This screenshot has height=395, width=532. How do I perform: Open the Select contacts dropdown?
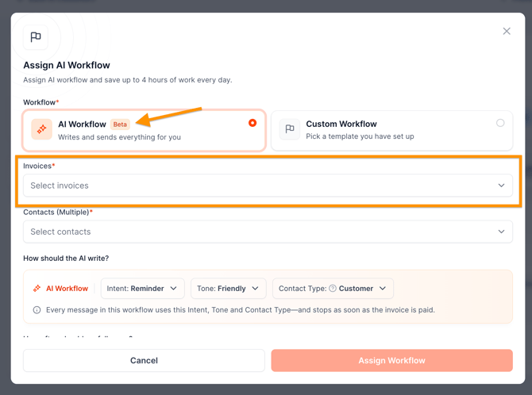[x=268, y=232]
